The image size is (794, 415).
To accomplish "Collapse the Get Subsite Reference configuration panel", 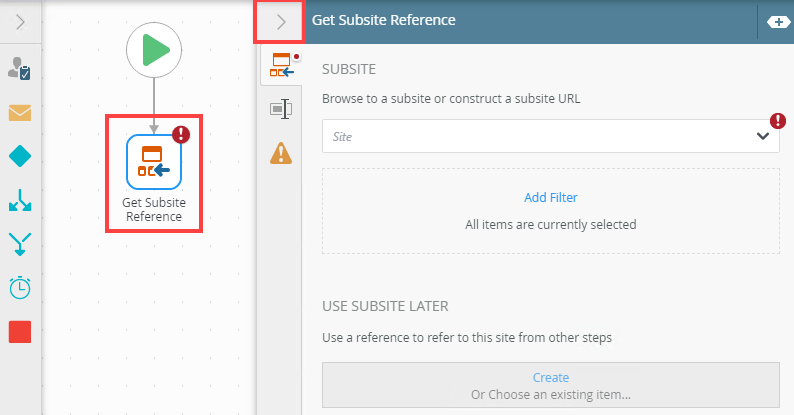I will pyautogui.click(x=280, y=21).
